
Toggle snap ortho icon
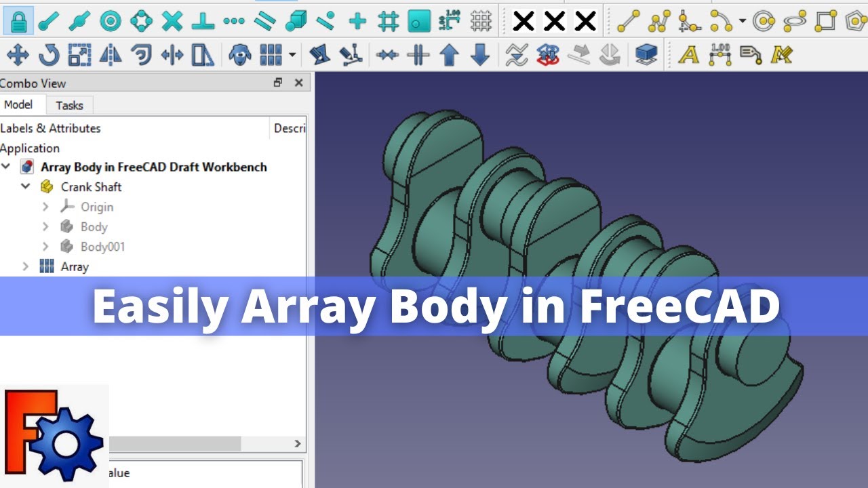[357, 21]
